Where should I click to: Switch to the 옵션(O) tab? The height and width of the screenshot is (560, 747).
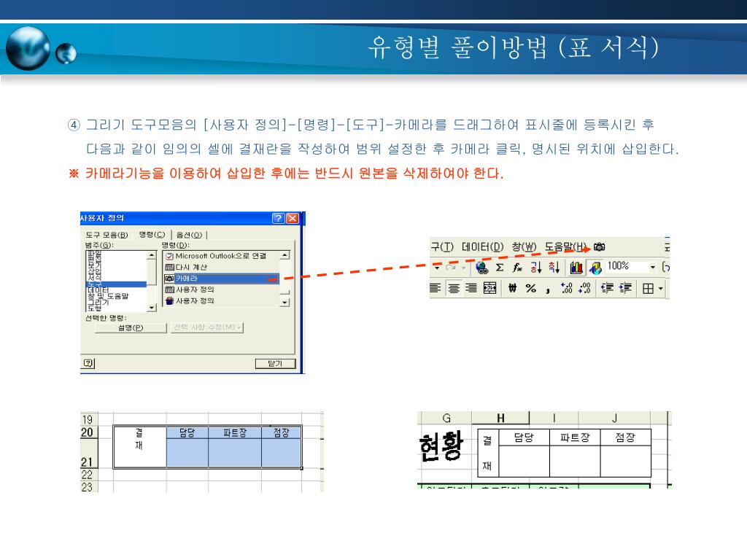[189, 235]
